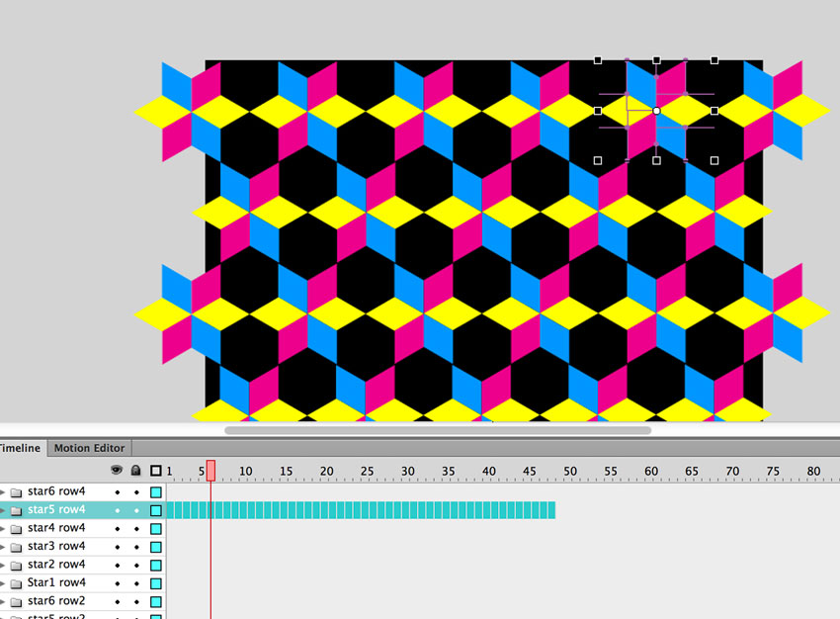Expand the star5 row4 layer folder

[x=2, y=509]
